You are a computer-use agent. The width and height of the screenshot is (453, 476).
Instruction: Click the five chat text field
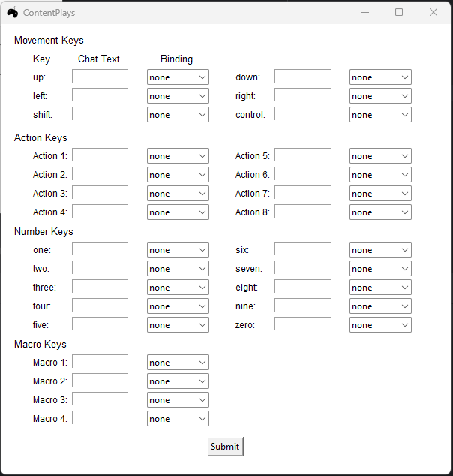coord(100,324)
